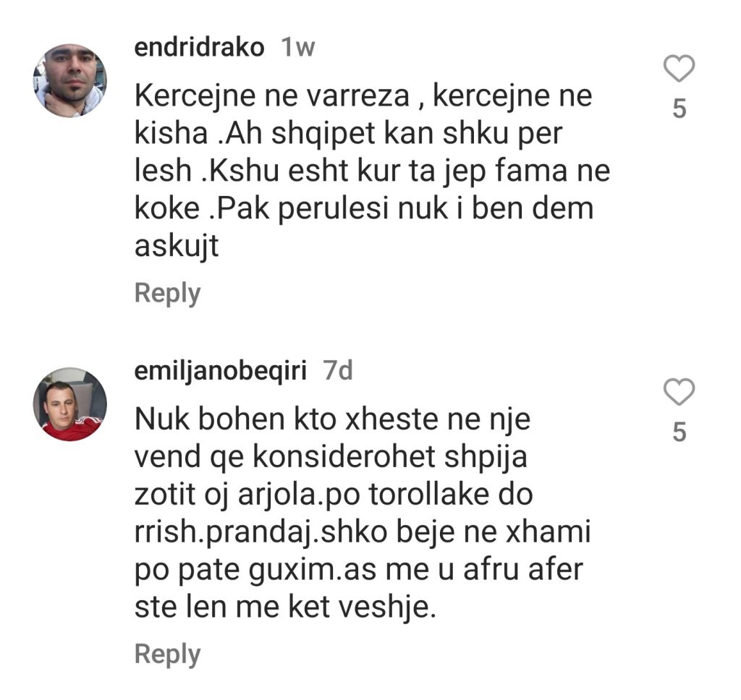Click the word 'askujt' ending the first comment
Screen dimensions: 741x700
[x=177, y=247]
